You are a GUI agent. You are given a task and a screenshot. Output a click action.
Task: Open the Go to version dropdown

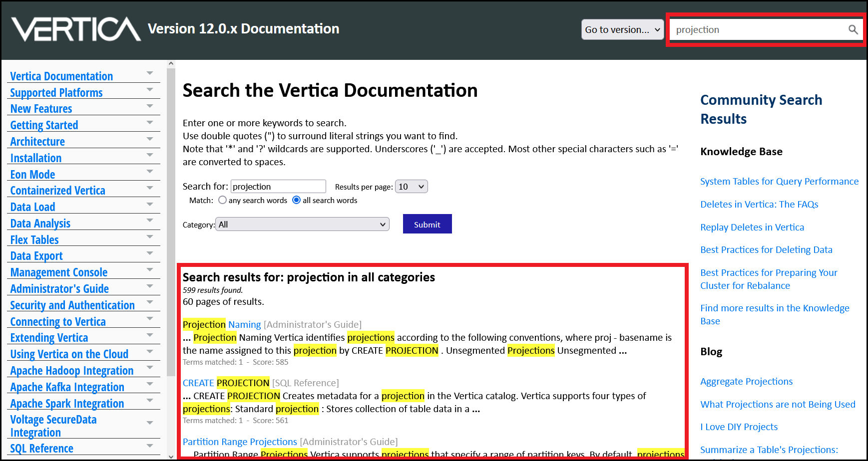point(622,29)
